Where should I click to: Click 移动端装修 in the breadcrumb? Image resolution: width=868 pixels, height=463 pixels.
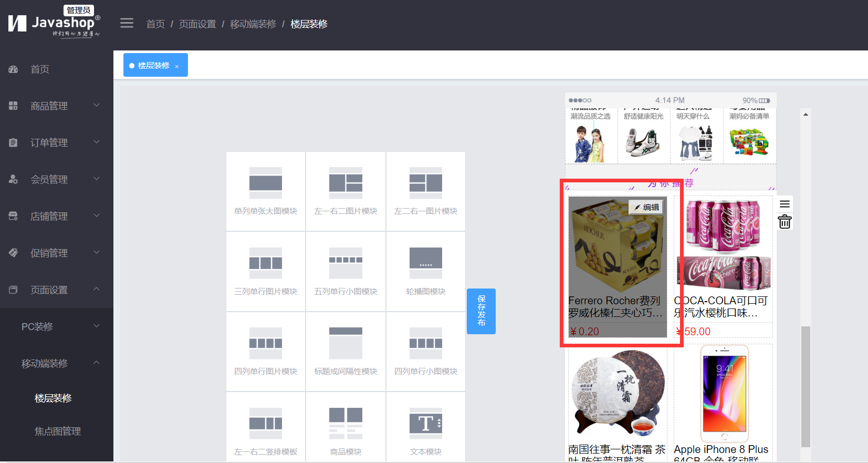pyautogui.click(x=253, y=24)
